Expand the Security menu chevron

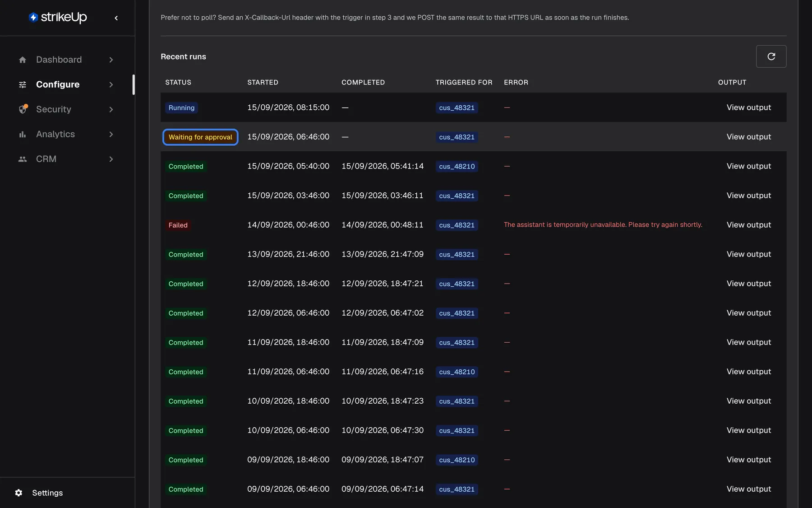coord(111,109)
